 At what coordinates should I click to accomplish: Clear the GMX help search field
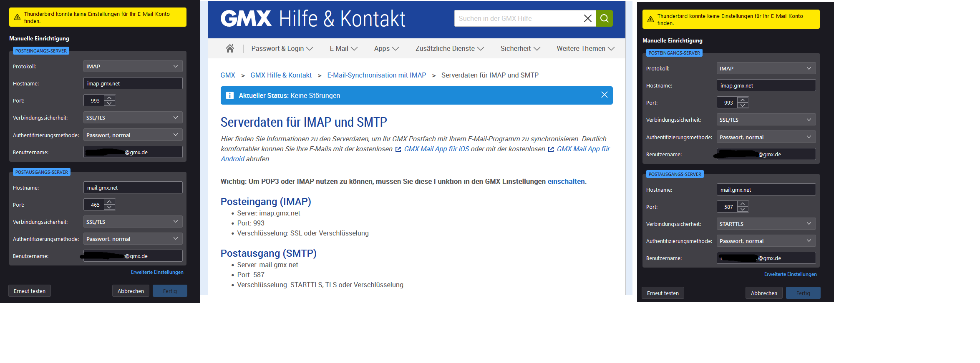[587, 18]
